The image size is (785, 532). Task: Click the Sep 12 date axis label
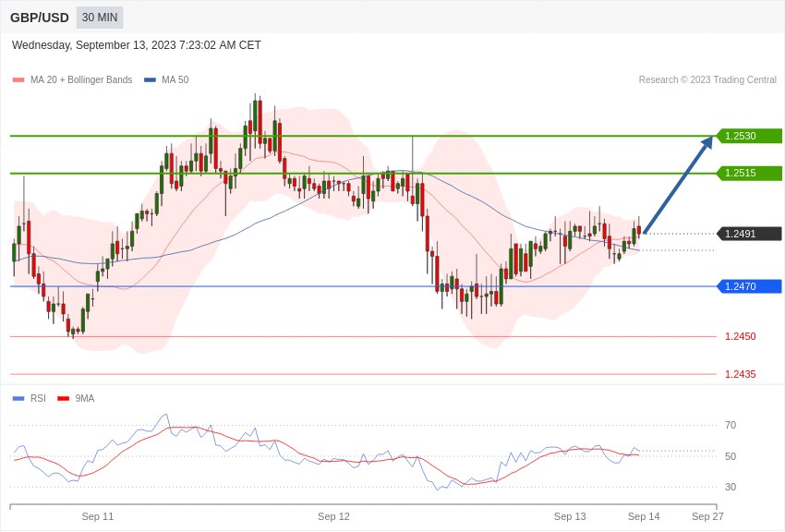[334, 516]
